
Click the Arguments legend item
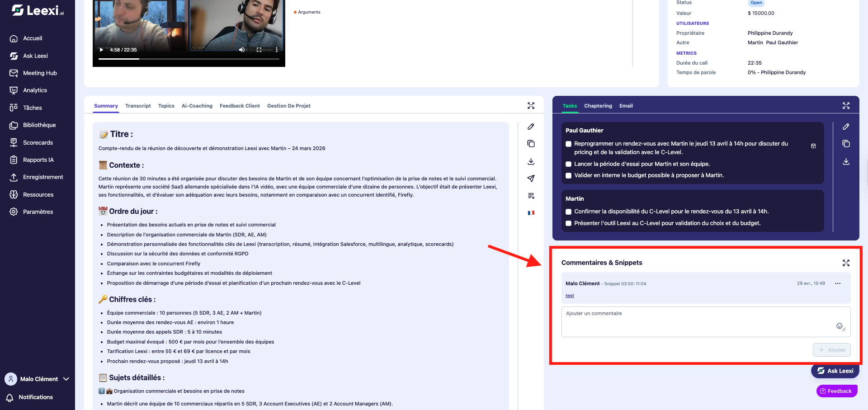(x=307, y=12)
